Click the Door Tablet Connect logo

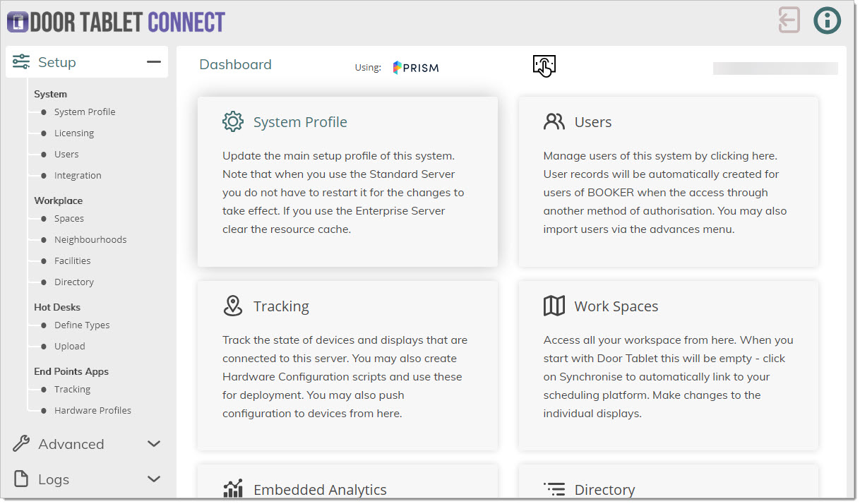coord(116,22)
